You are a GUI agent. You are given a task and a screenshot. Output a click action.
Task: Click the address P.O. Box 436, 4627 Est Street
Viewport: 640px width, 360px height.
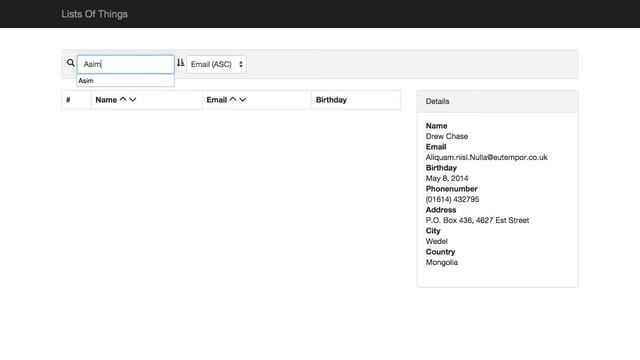(477, 220)
